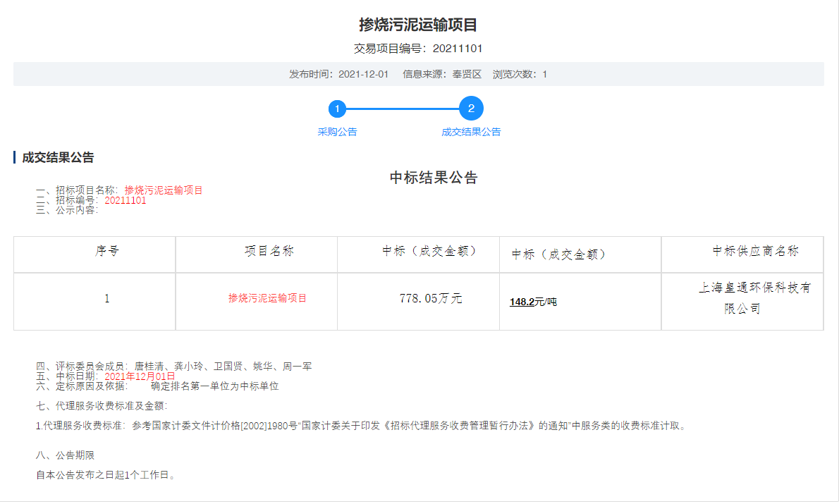Click the 浏览次数 view counter
839x504 pixels.
[520, 74]
